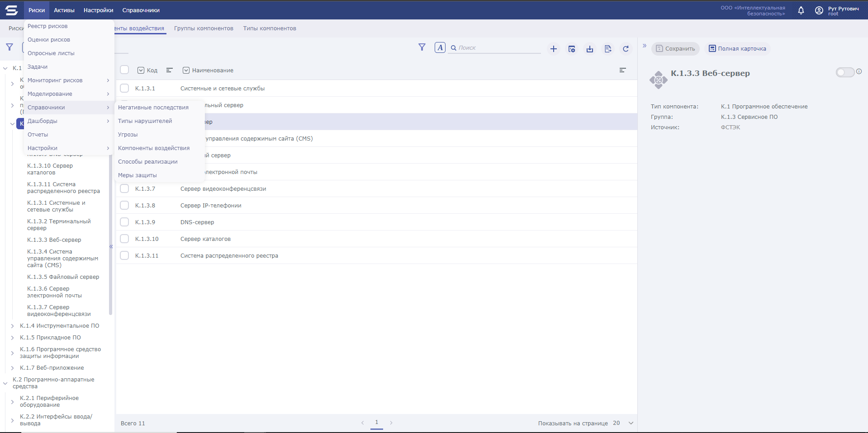
Task: Expand the К.1.7 Веб-приложение tree node
Action: [x=12, y=368]
